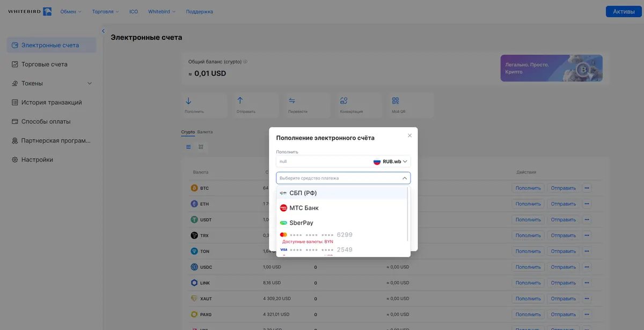Click Отправить in the TON row
This screenshot has height=330, width=644.
click(x=563, y=251)
